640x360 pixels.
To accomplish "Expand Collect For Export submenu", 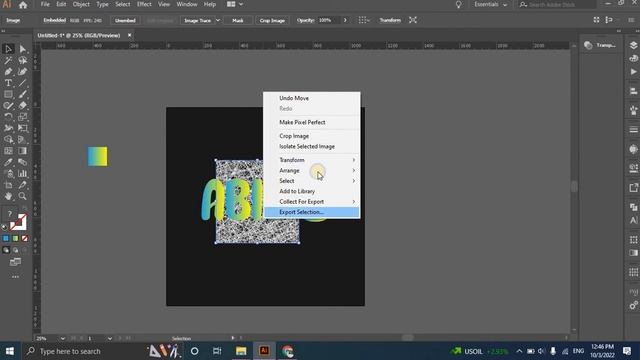I will (312, 202).
